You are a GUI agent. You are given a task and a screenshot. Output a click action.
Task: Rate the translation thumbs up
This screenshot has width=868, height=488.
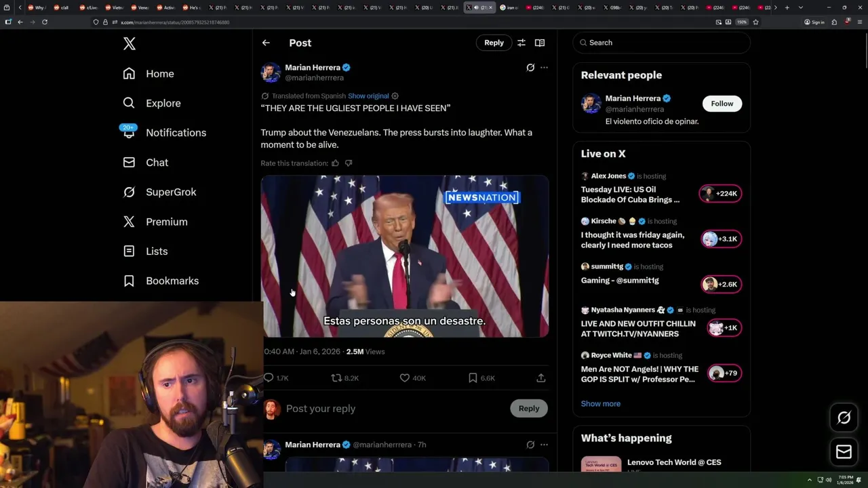click(335, 163)
